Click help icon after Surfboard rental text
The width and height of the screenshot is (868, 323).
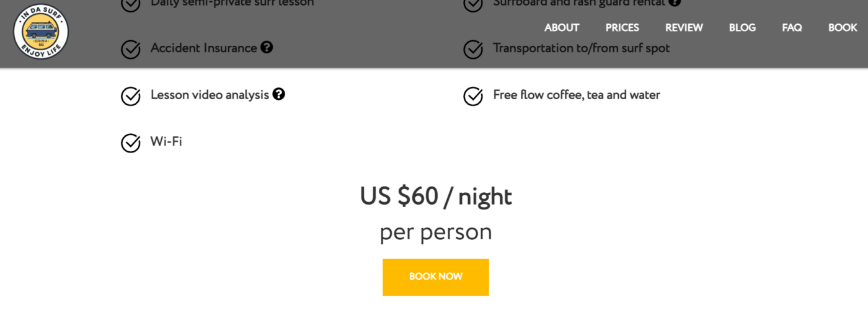tap(675, 2)
